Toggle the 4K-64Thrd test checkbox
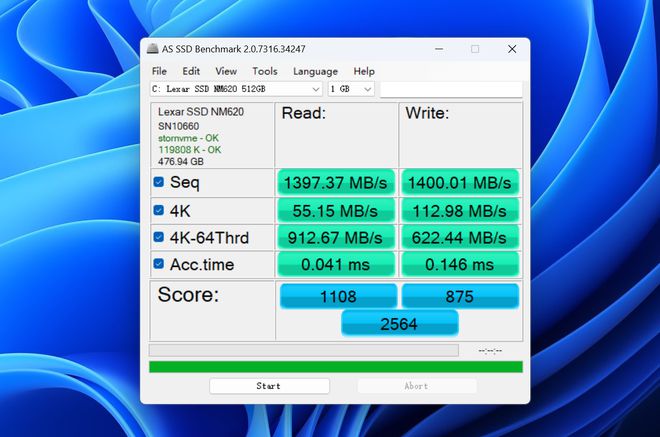The width and height of the screenshot is (660, 437). coord(159,237)
